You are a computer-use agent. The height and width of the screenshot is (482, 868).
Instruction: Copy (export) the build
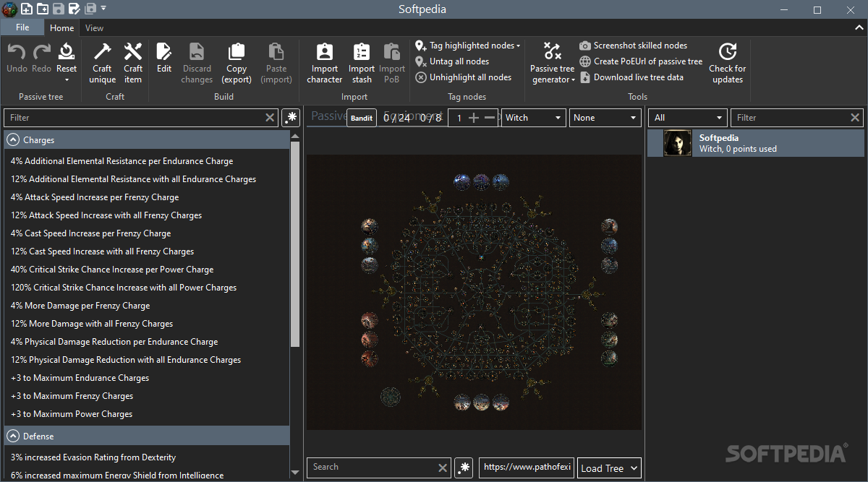pos(237,63)
